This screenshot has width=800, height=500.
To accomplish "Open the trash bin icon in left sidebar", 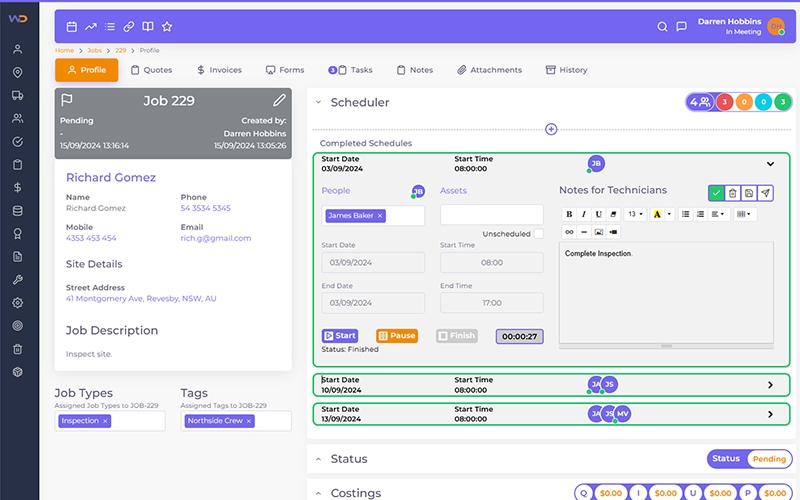I will [18, 349].
